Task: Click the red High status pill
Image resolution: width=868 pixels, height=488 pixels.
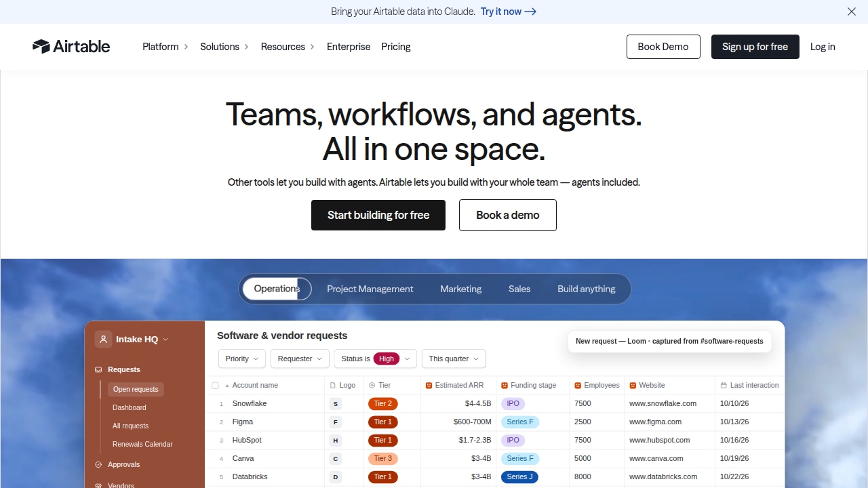Action: [387, 359]
